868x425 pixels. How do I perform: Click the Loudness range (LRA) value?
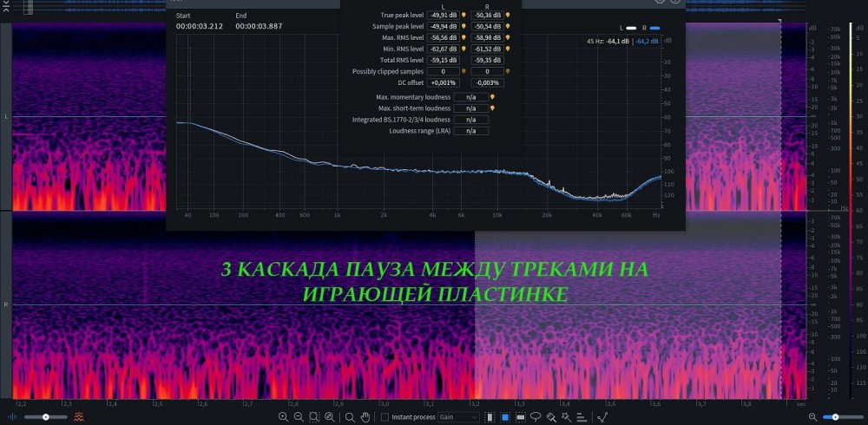pos(471,131)
